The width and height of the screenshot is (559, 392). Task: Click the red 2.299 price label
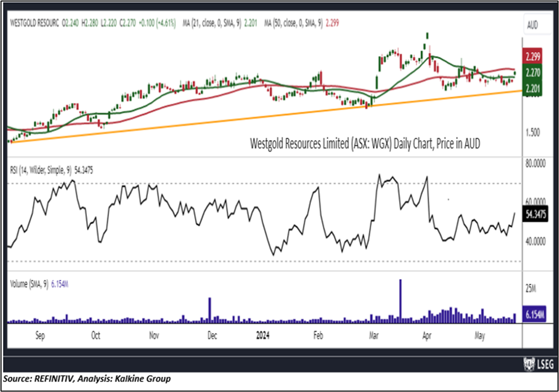click(x=532, y=56)
